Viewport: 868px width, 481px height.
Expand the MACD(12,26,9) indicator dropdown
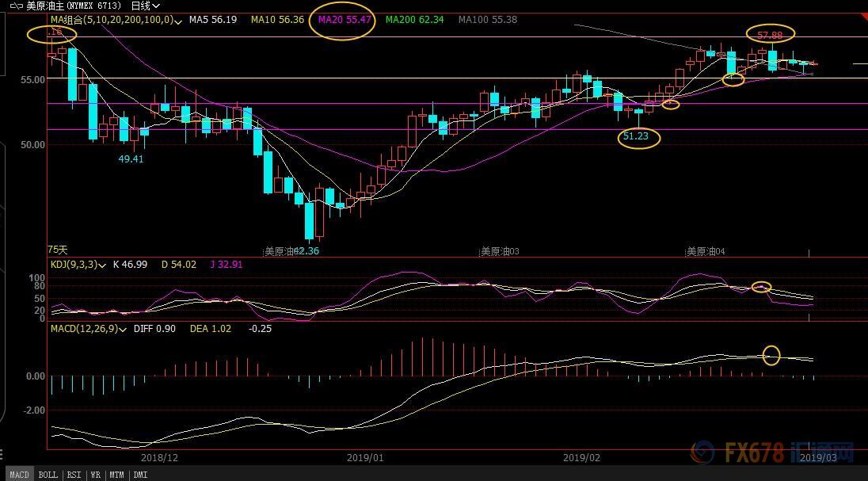[x=123, y=329]
